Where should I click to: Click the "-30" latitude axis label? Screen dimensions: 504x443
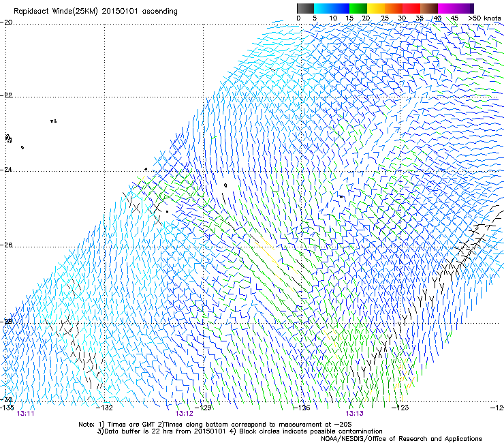click(x=6, y=400)
